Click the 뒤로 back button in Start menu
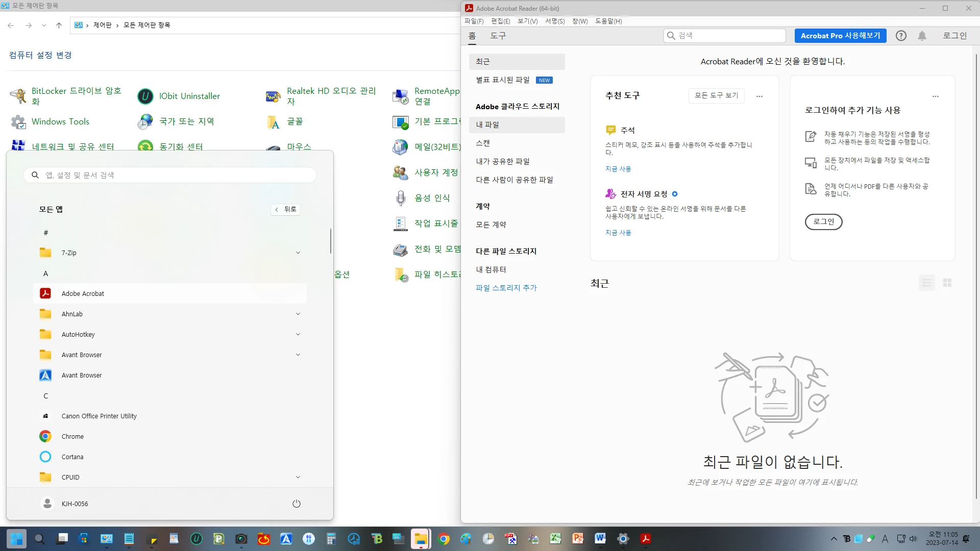The image size is (980, 551). pos(285,209)
